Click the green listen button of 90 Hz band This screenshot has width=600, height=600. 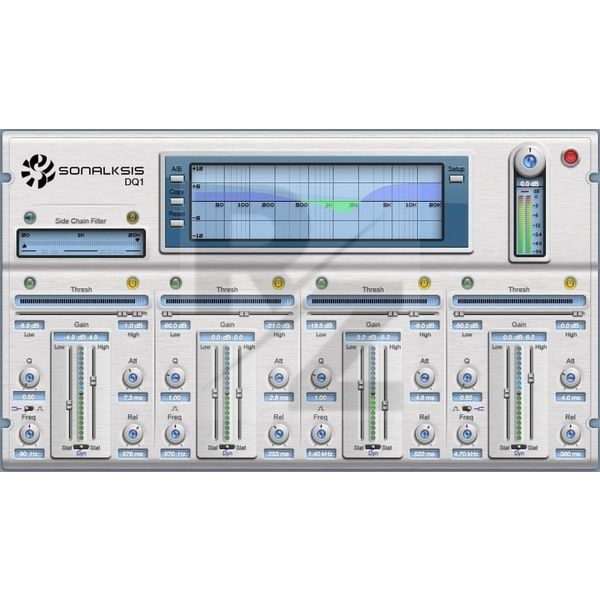[x=30, y=283]
